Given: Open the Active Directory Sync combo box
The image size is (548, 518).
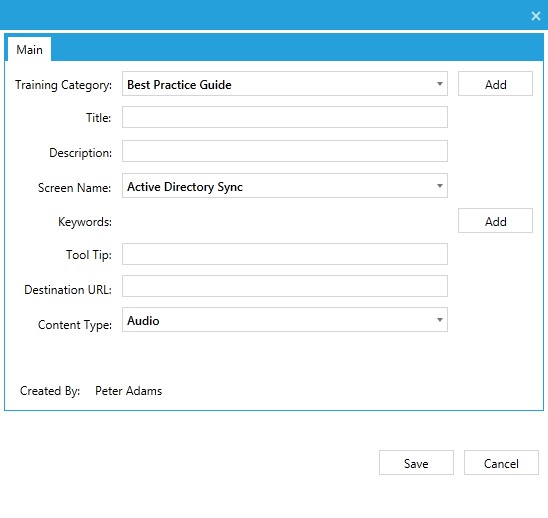Looking at the screenshot, I should pyautogui.click(x=284, y=186).
